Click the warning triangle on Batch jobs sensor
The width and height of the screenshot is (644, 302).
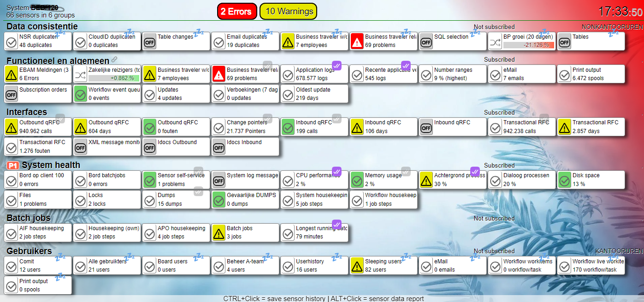219,233
